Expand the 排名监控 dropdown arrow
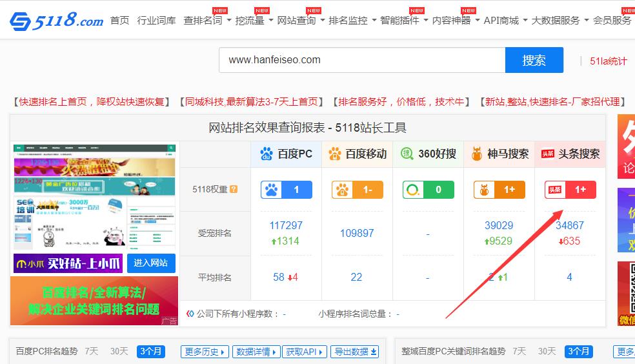Screen dimensions: 635x364 [x=374, y=20]
